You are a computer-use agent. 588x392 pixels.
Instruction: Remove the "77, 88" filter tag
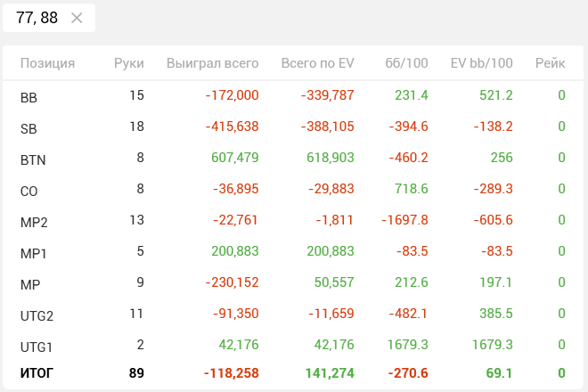(77, 18)
